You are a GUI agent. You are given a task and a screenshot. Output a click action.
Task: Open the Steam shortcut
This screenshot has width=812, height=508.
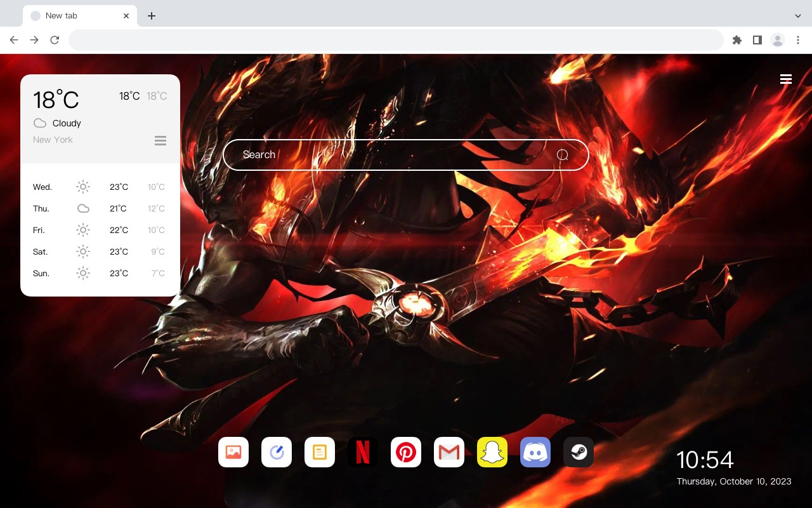click(x=579, y=452)
